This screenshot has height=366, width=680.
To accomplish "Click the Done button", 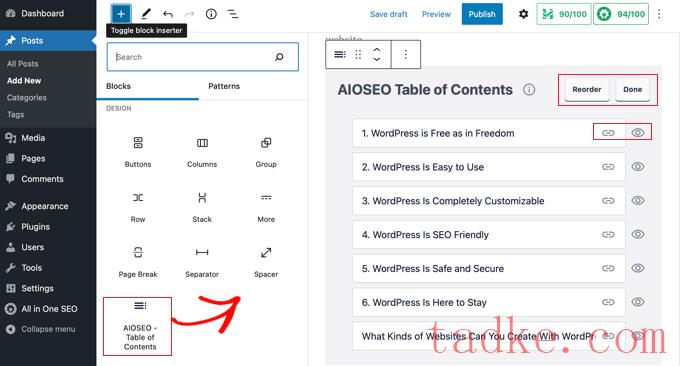I will tap(632, 89).
